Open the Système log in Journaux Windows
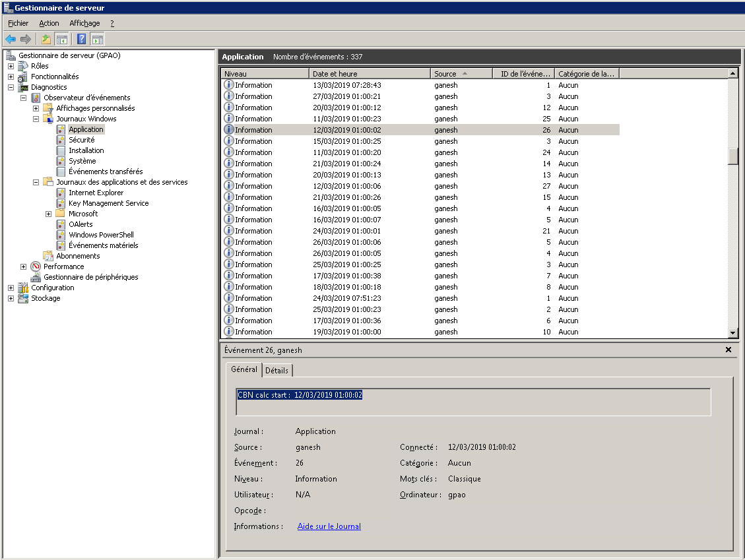Viewport: 745px width, 560px height. pos(82,161)
